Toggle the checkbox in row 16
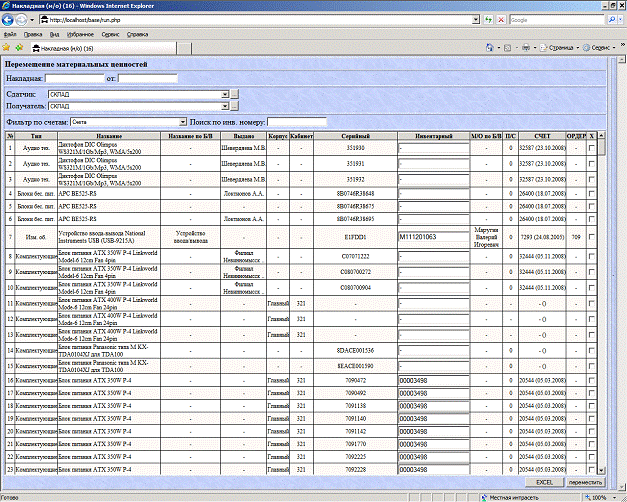The height and width of the screenshot is (502, 627). (592, 381)
